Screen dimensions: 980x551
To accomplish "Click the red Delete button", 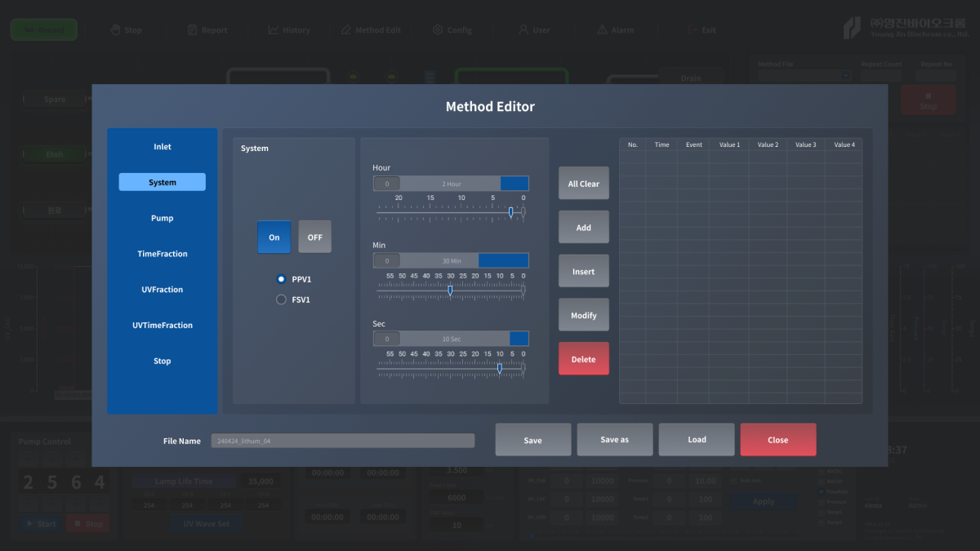I will (583, 359).
